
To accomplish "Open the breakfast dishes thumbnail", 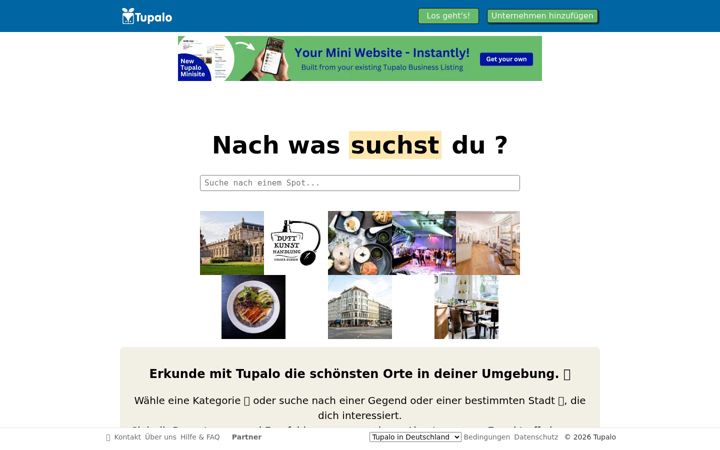I will pyautogui.click(x=360, y=243).
